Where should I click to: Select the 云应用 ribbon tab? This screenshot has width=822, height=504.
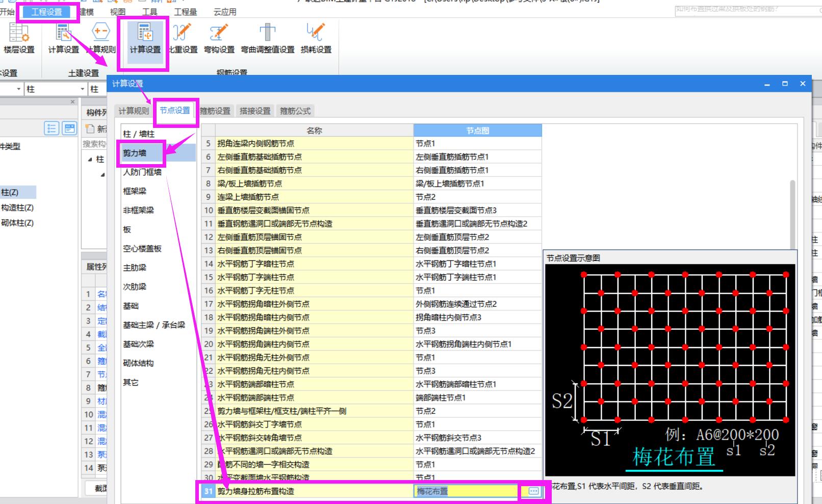pos(225,12)
